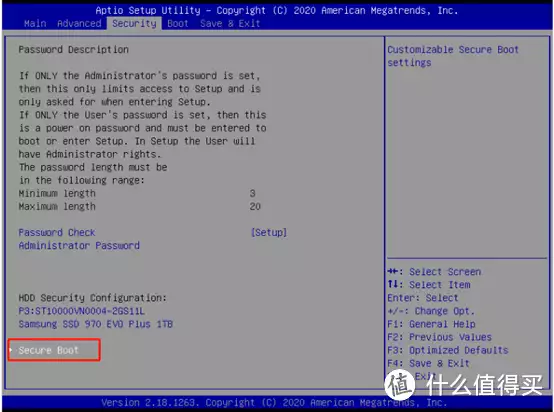This screenshot has width=554, height=412.
Task: Click the F2: Previous Values hint
Action: pyautogui.click(x=440, y=337)
